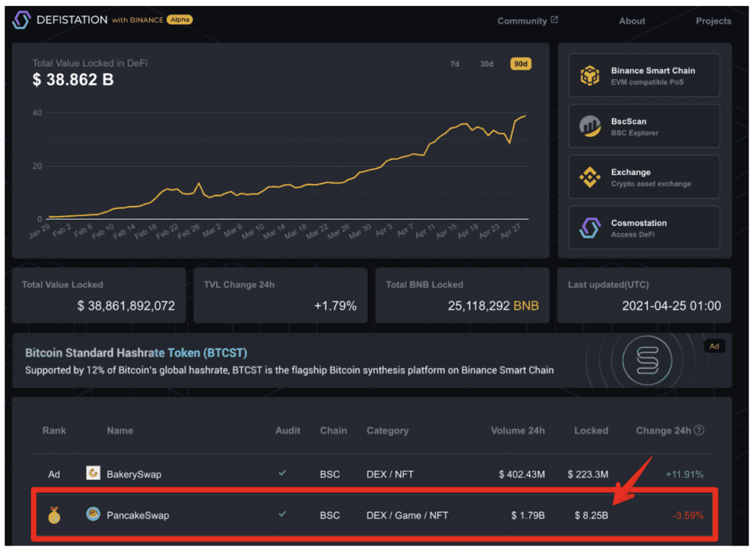Click the Exchange diamond icon
Image resolution: width=756 pixels, height=553 pixels.
point(590,177)
